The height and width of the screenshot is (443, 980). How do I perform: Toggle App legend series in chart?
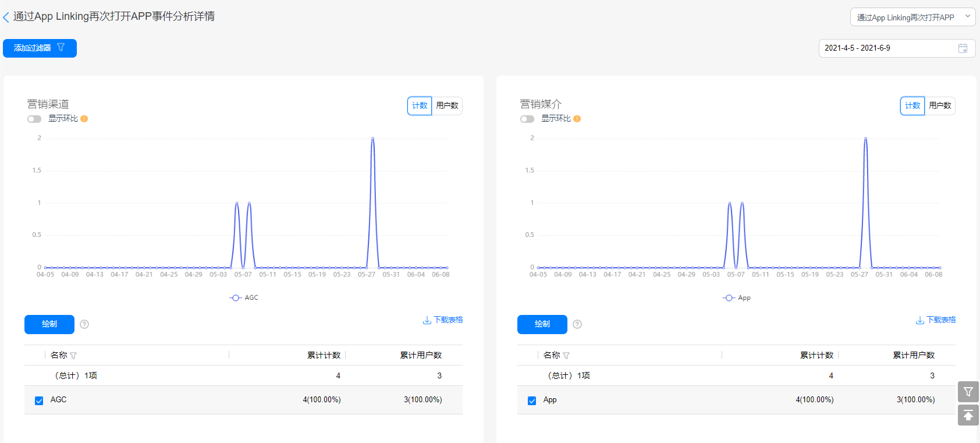(737, 297)
